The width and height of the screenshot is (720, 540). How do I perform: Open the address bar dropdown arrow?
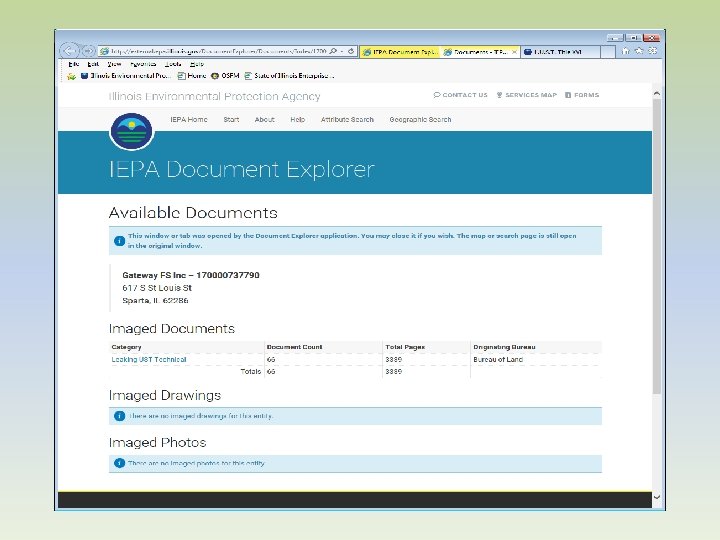pyautogui.click(x=342, y=51)
